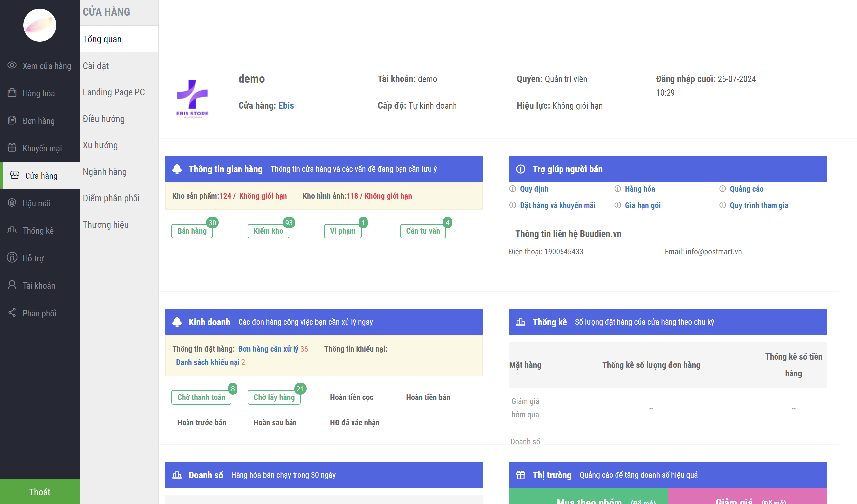Click the Ebis Store logo thumbnail

coord(192,99)
